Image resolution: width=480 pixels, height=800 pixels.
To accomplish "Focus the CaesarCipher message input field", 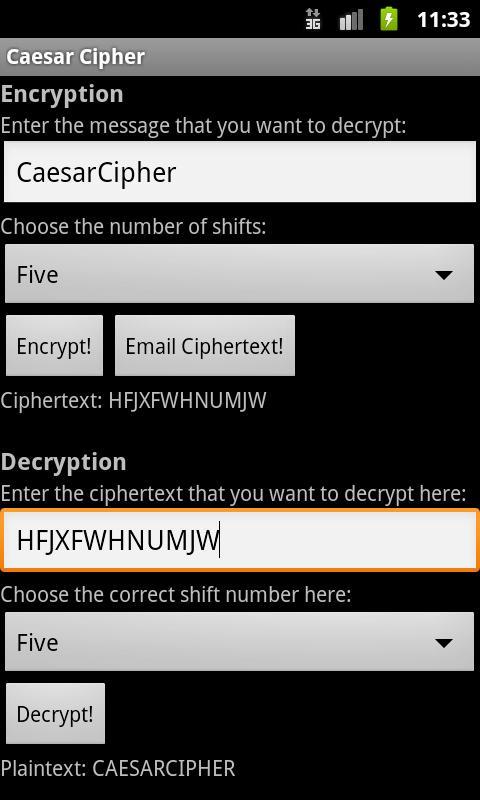I will [x=240, y=172].
